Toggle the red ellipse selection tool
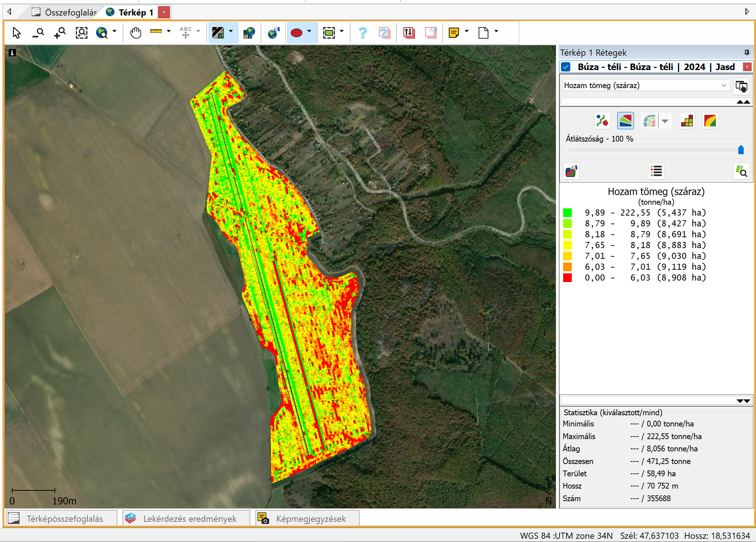 [297, 33]
